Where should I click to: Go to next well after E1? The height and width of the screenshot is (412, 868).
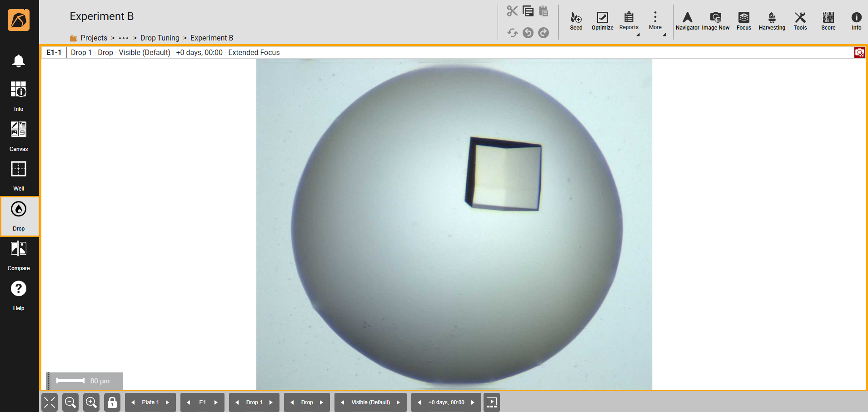coord(216,402)
